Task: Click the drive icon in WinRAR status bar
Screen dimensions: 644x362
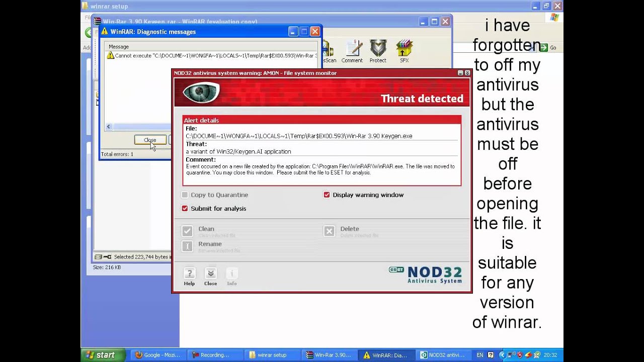Action: pyautogui.click(x=99, y=257)
